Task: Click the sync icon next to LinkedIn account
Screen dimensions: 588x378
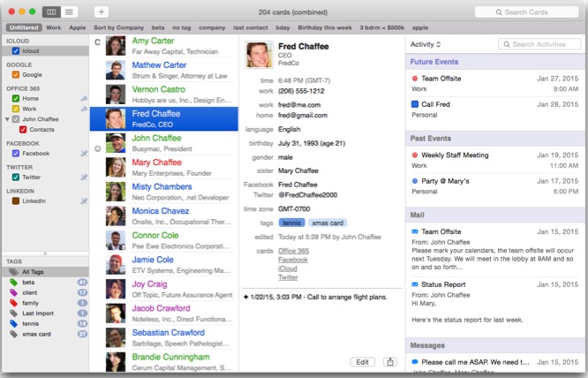Action: [x=84, y=201]
